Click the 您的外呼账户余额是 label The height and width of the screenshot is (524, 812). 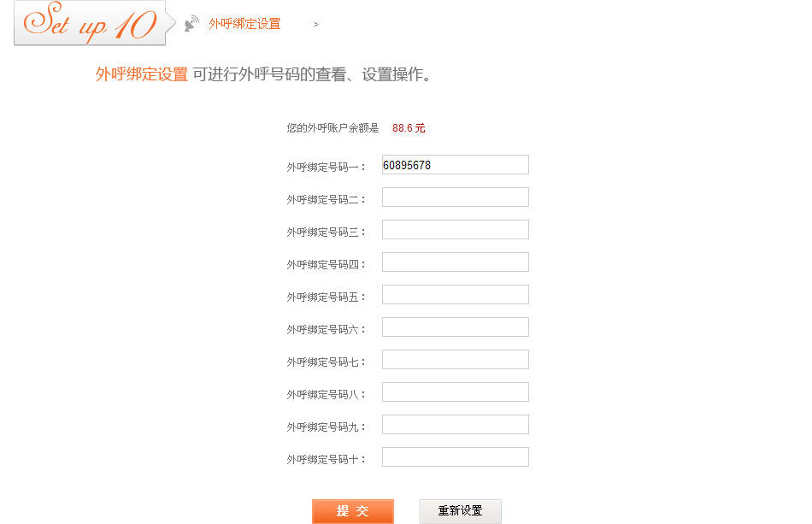pyautogui.click(x=332, y=128)
